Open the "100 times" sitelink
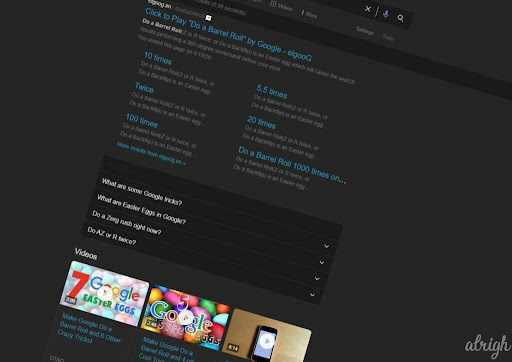The height and width of the screenshot is (362, 512). coord(141,120)
